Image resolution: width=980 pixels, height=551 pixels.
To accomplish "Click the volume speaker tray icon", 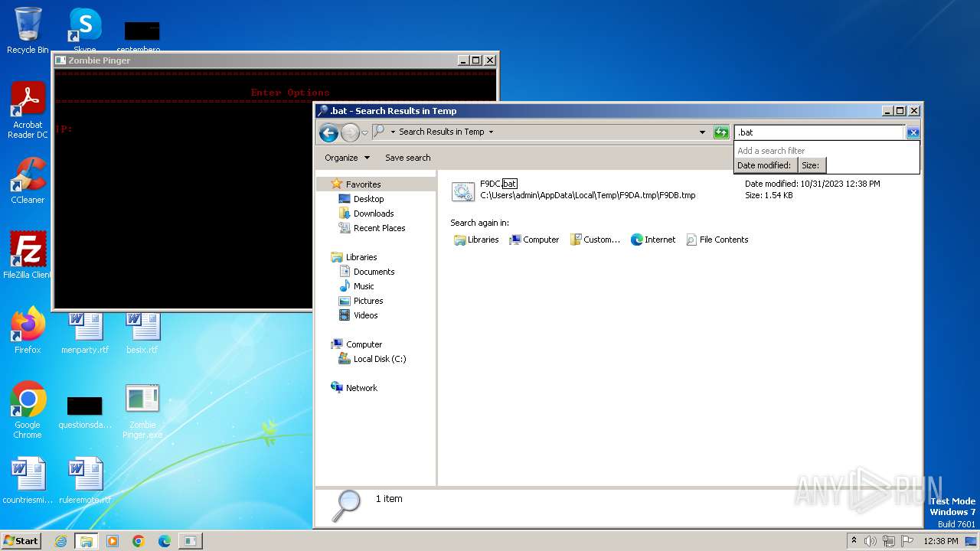I will 871,541.
